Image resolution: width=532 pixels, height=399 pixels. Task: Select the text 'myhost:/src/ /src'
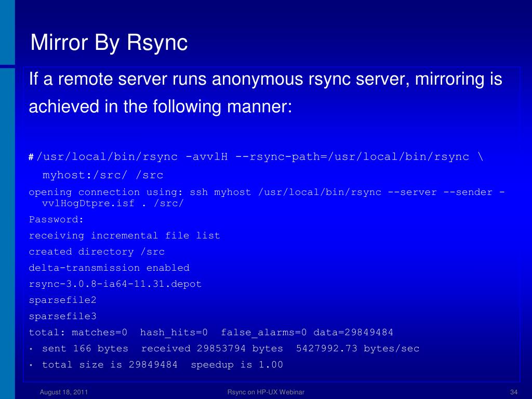click(103, 175)
